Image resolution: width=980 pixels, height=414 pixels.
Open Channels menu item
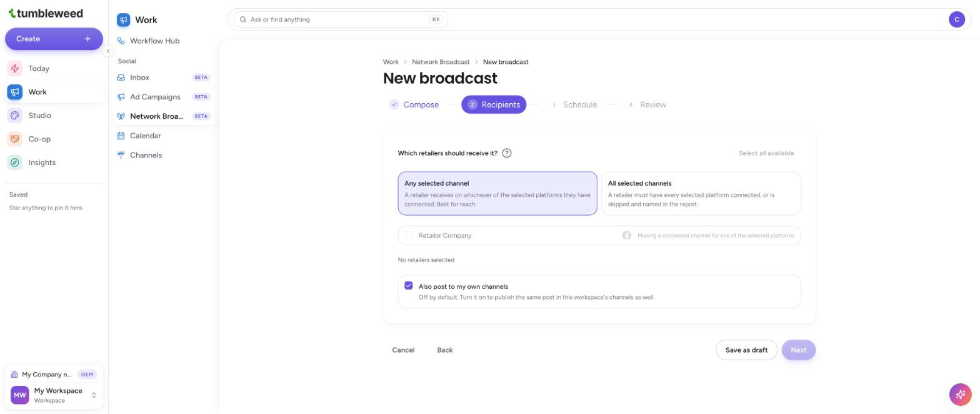click(164, 155)
